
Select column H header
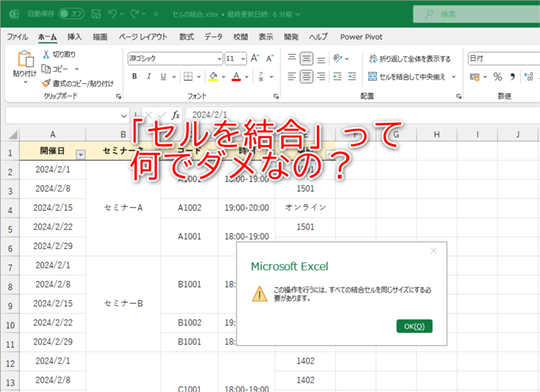point(436,134)
